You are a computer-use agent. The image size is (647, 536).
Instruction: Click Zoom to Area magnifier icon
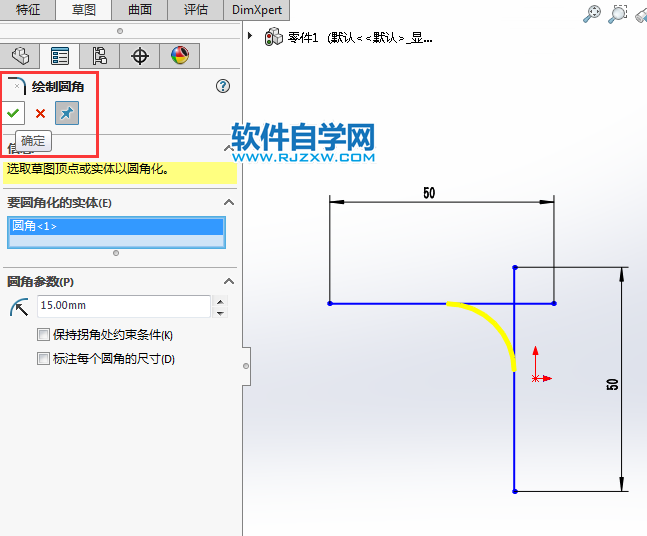(x=617, y=14)
